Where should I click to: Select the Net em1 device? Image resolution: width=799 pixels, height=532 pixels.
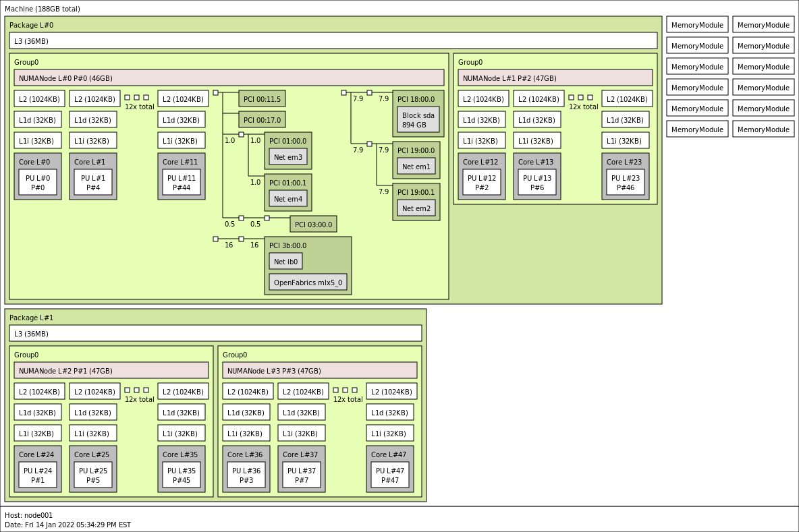click(416, 166)
